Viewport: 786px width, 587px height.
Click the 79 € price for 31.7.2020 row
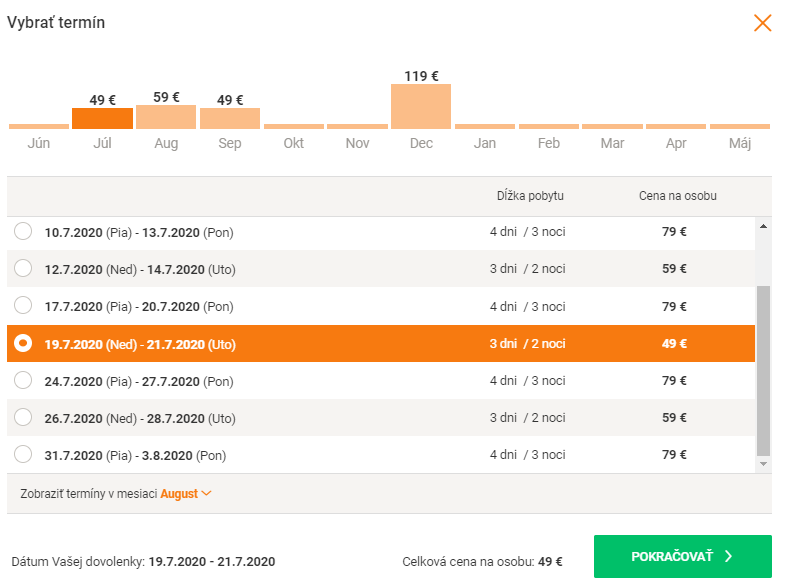(674, 455)
